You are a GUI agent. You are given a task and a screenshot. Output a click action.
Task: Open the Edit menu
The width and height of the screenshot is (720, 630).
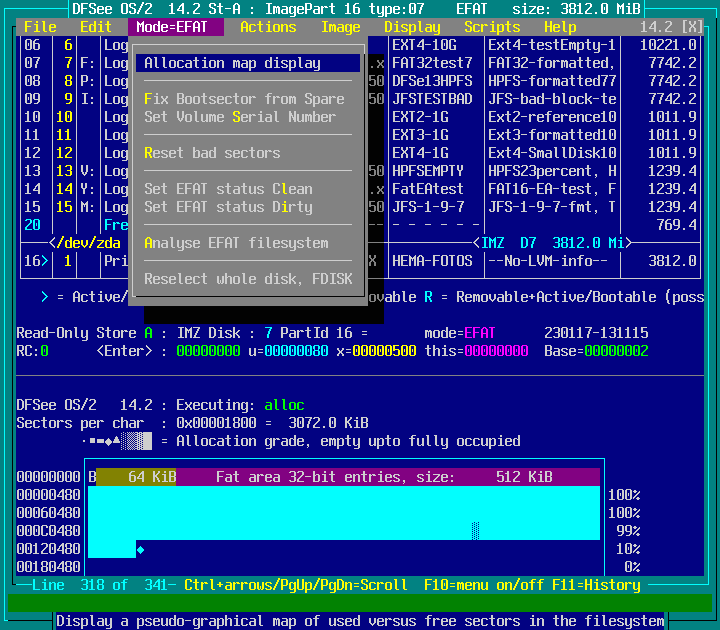(x=96, y=27)
